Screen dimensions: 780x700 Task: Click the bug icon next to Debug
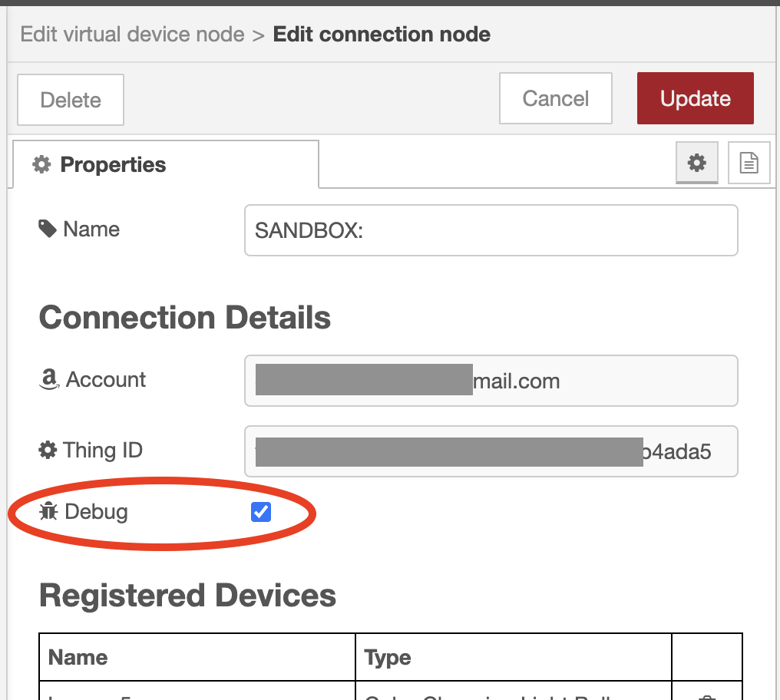coord(48,512)
